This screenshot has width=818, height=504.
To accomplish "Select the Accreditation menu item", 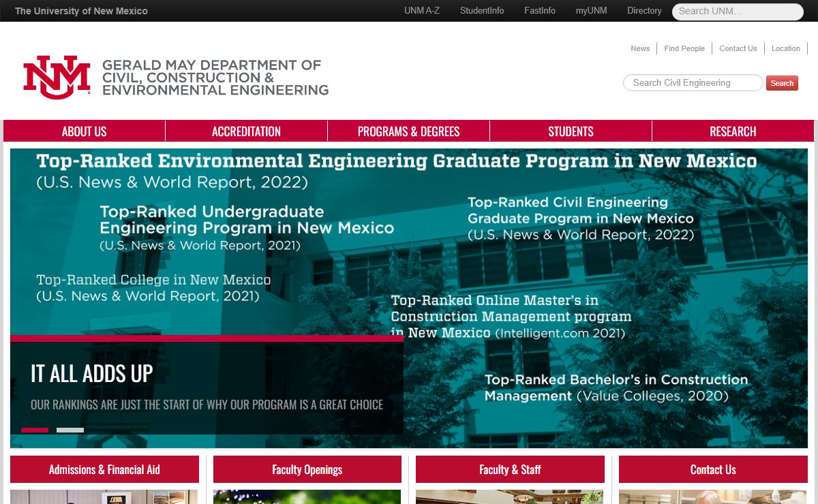I will point(246,131).
